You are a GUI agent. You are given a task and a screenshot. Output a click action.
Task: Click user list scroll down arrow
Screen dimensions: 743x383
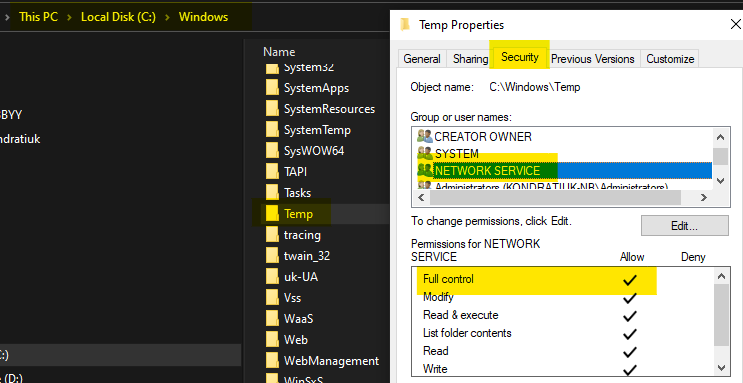tap(721, 181)
